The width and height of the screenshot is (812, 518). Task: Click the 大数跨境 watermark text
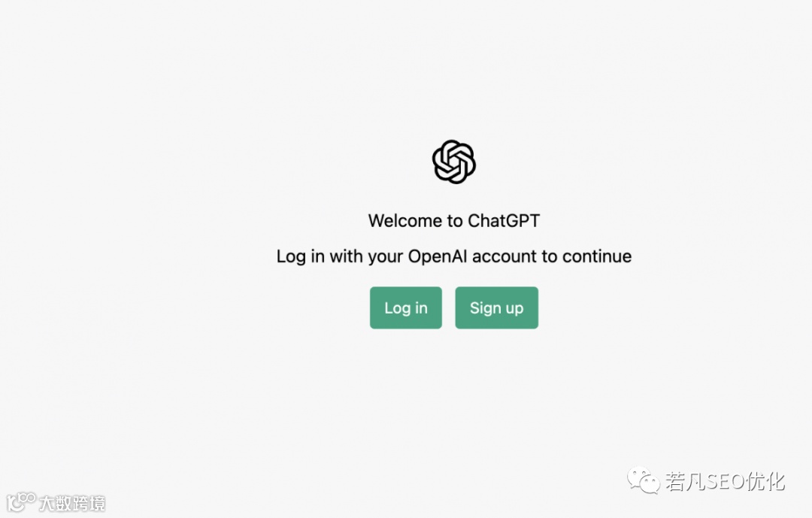coord(72,504)
